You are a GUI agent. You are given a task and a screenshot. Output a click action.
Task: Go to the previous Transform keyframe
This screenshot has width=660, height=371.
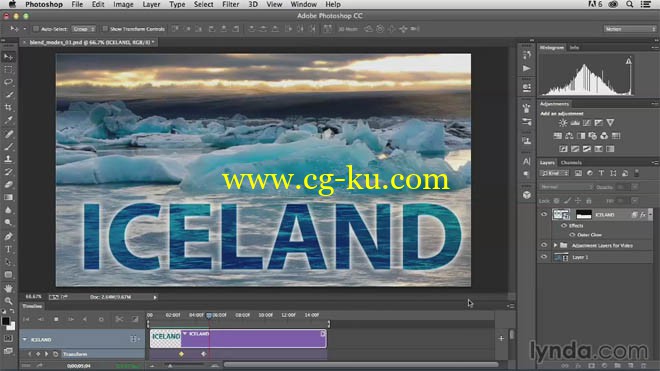(29, 354)
